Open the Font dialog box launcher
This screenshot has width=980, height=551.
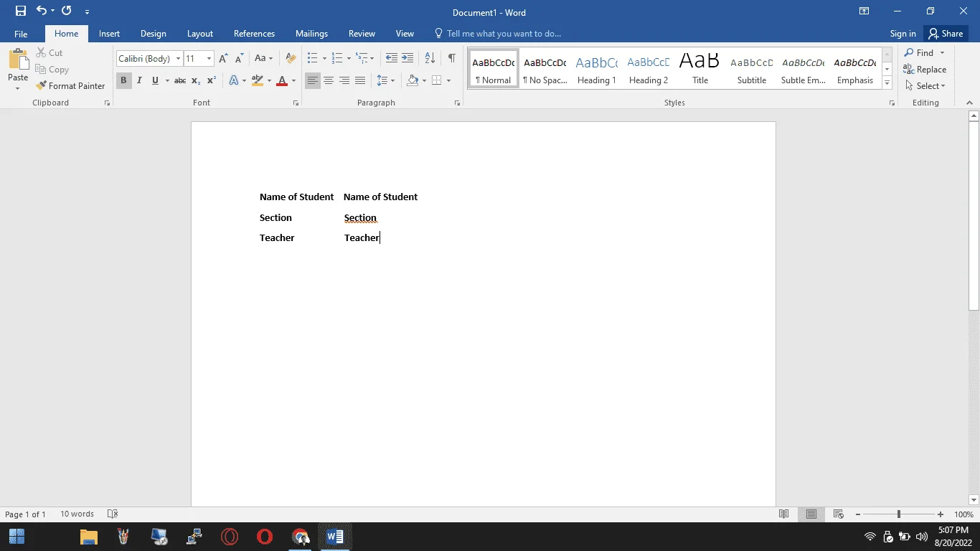(x=296, y=103)
